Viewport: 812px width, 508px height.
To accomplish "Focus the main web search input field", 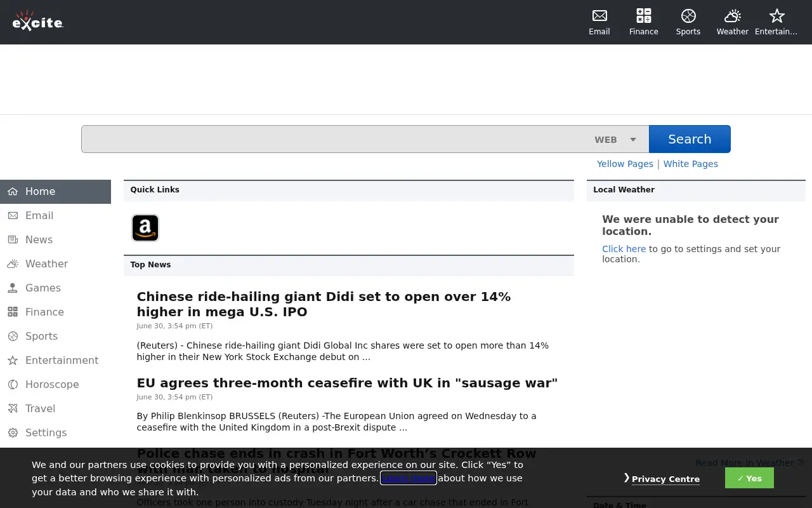I will click(335, 139).
